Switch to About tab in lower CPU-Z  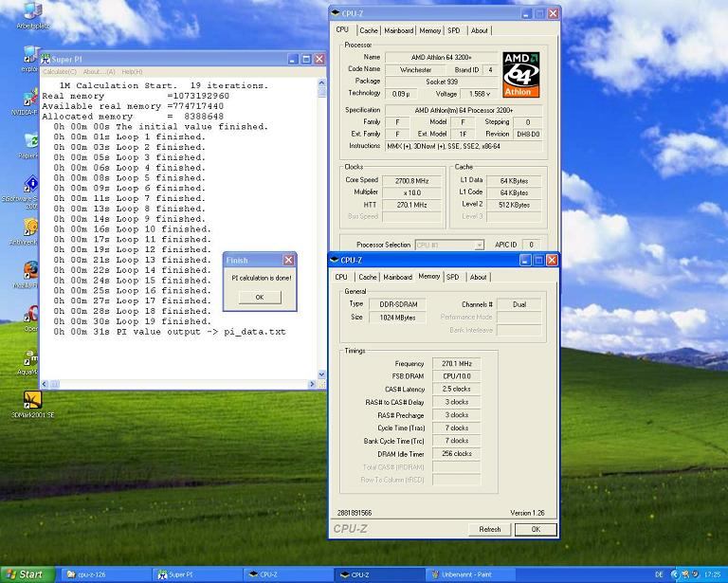coord(478,277)
